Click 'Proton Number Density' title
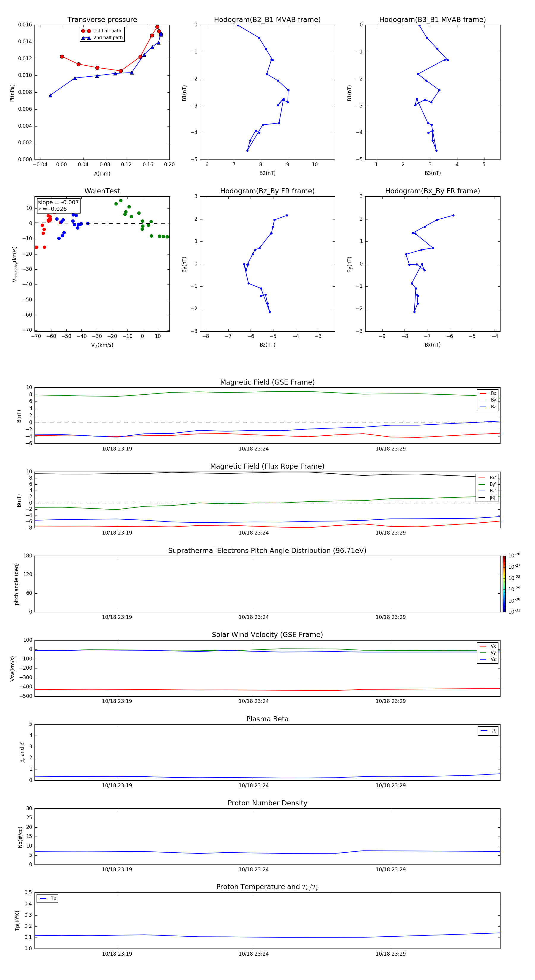 pos(267,803)
